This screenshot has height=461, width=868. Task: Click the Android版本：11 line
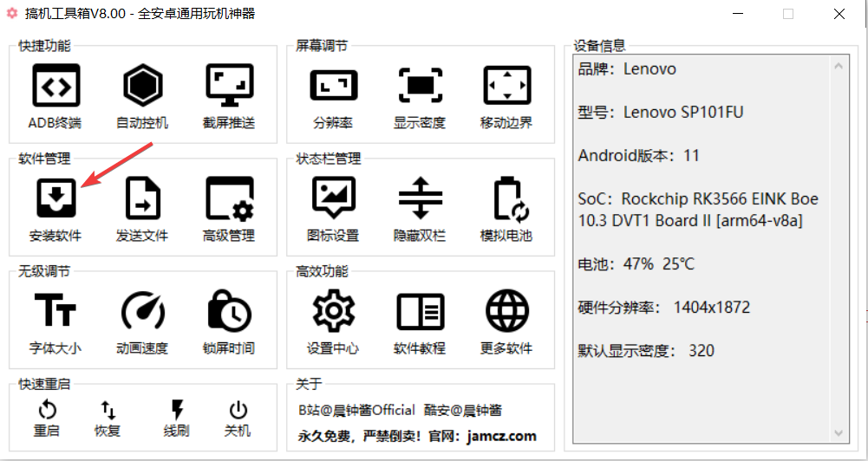click(x=639, y=155)
